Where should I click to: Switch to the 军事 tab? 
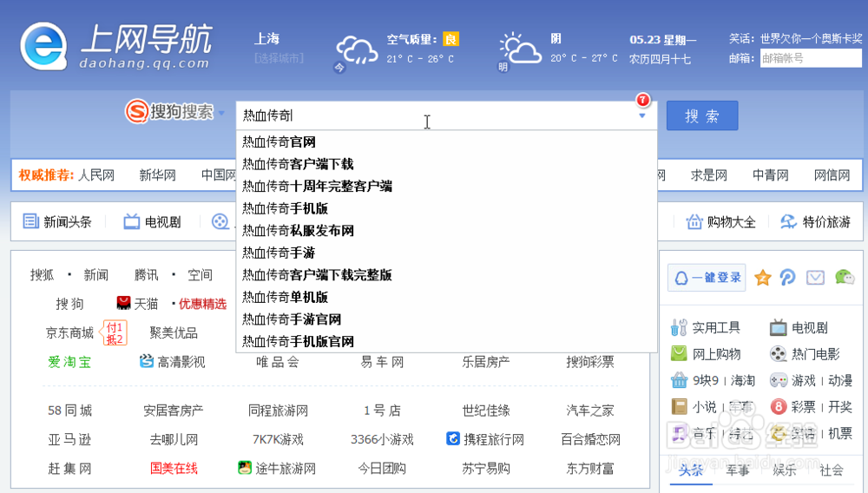click(x=737, y=470)
